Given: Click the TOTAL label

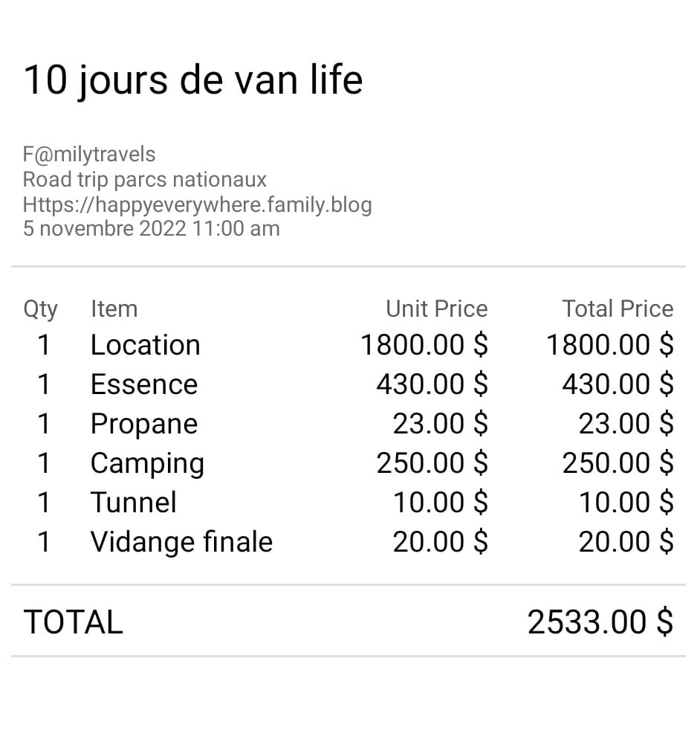Looking at the screenshot, I should (73, 622).
